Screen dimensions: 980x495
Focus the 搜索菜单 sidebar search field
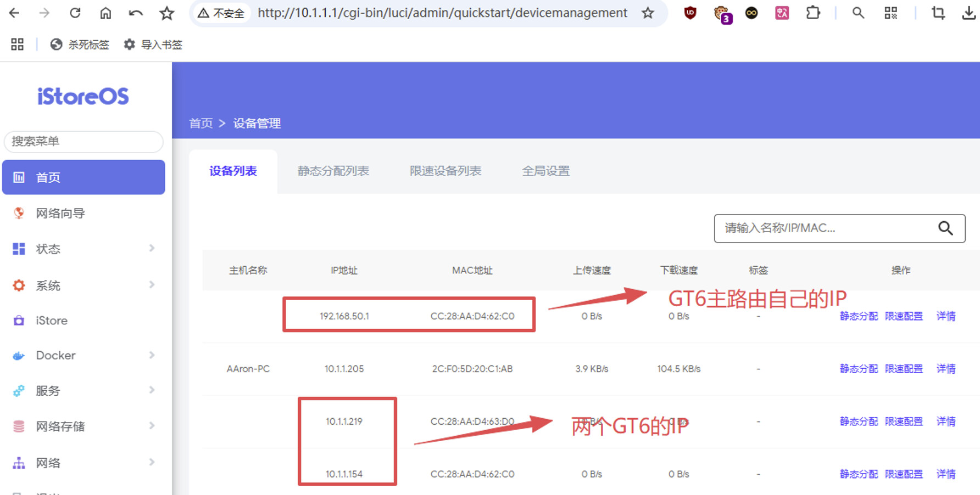[83, 142]
